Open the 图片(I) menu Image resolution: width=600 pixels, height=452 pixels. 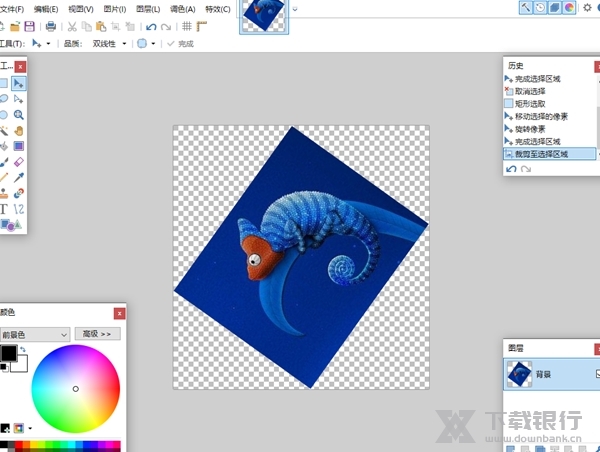click(x=115, y=9)
